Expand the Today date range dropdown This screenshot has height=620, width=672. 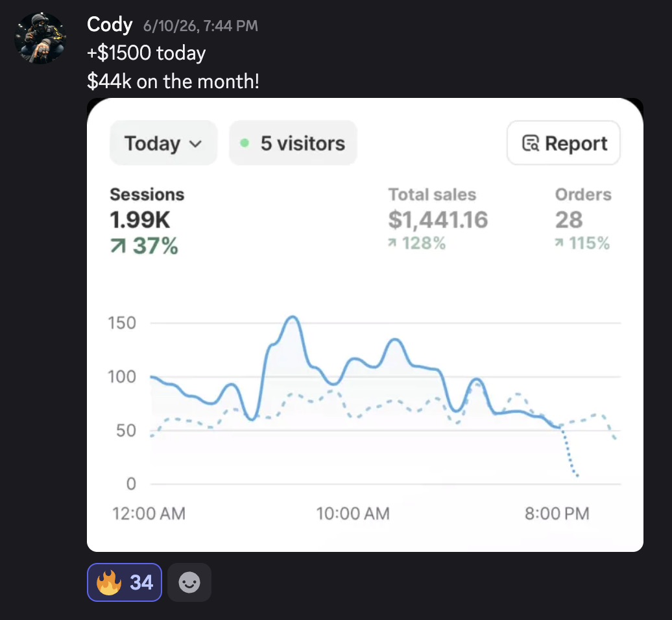[x=163, y=143]
